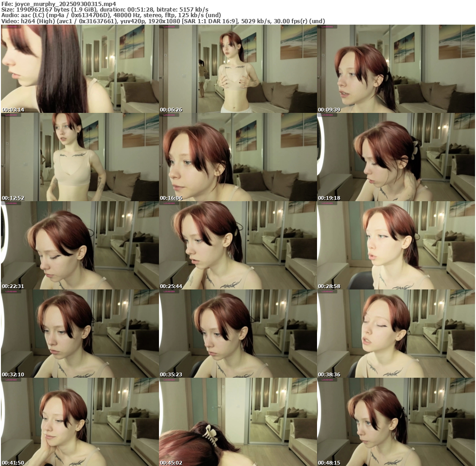Click the 'Audio: aac (LC)' header line
476x466 pixels.
(x=111, y=15)
